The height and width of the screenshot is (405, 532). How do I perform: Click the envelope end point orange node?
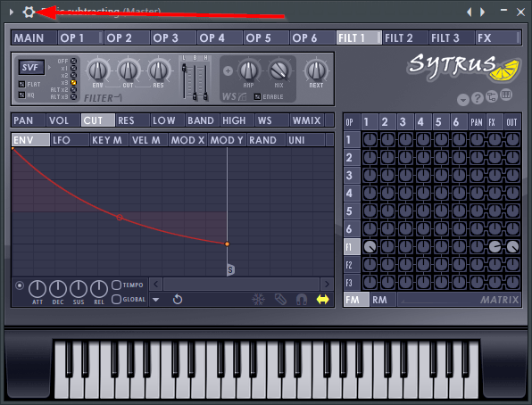227,244
